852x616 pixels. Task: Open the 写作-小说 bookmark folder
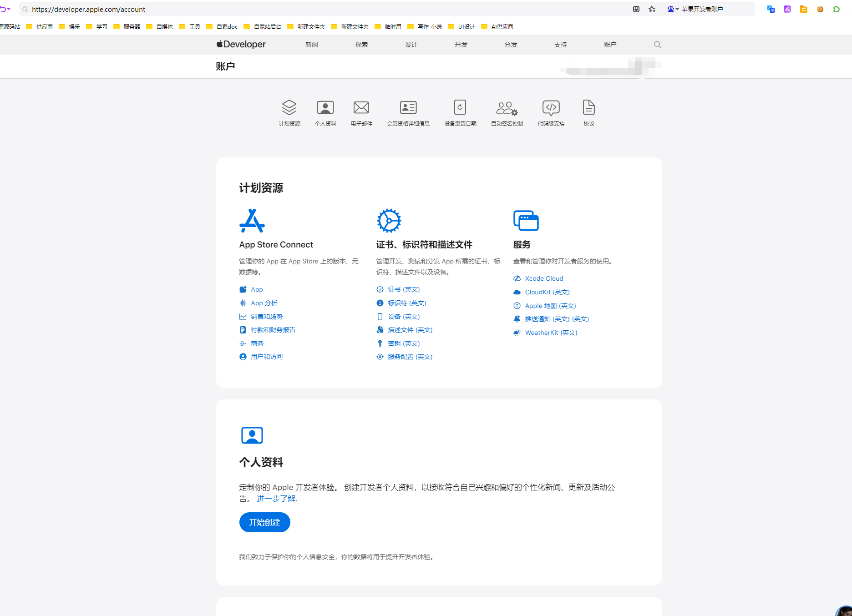[425, 26]
